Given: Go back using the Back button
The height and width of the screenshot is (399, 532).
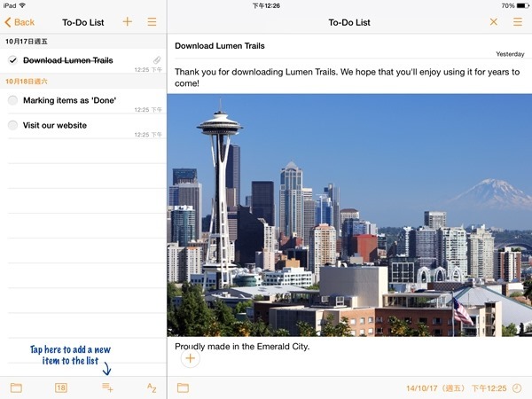Looking at the screenshot, I should (20, 22).
